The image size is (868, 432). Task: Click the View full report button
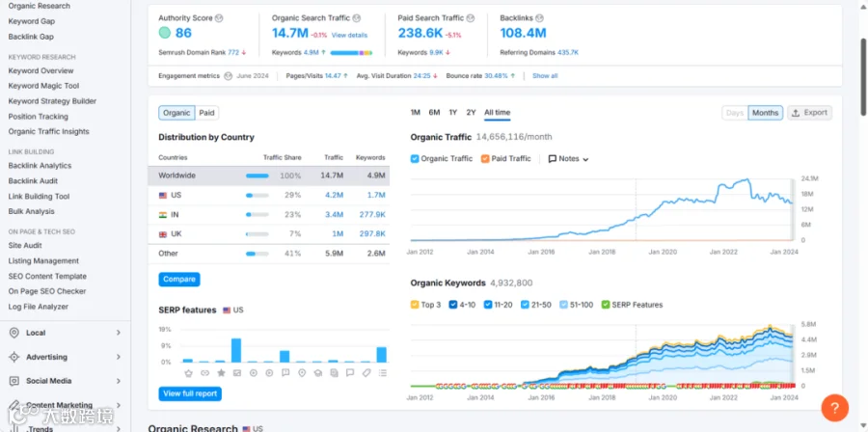190,393
